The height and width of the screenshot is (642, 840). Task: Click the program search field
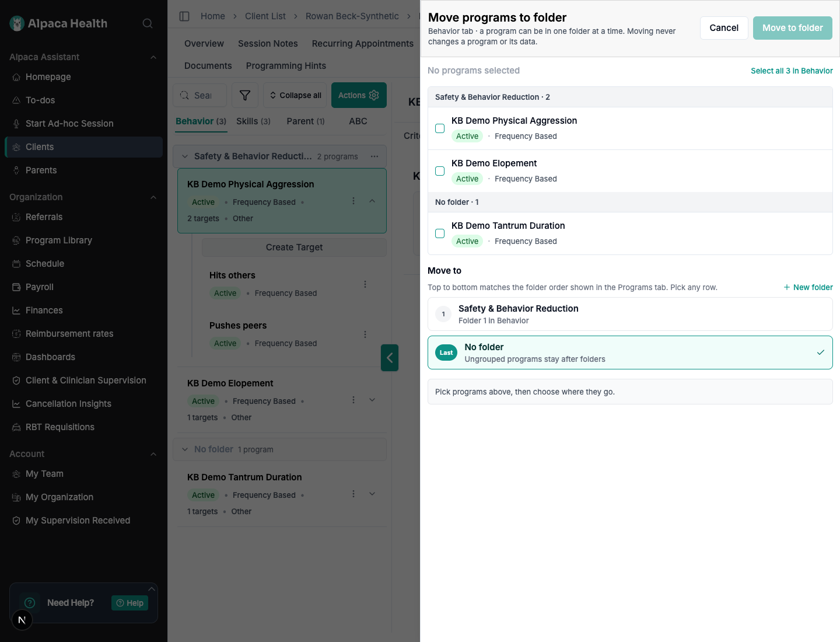199,95
